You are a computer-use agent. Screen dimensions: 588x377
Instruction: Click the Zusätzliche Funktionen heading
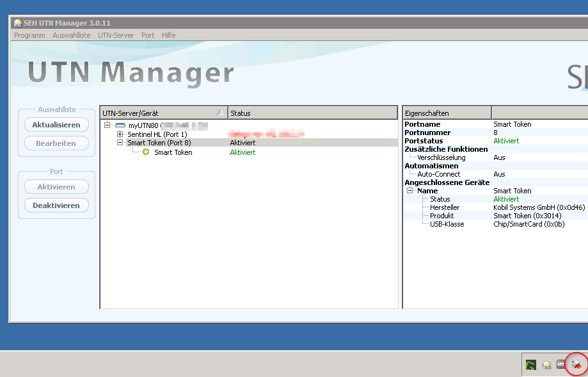(x=446, y=149)
